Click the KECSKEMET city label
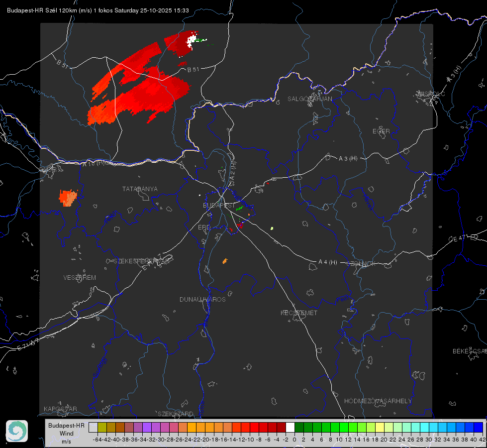 click(x=299, y=313)
